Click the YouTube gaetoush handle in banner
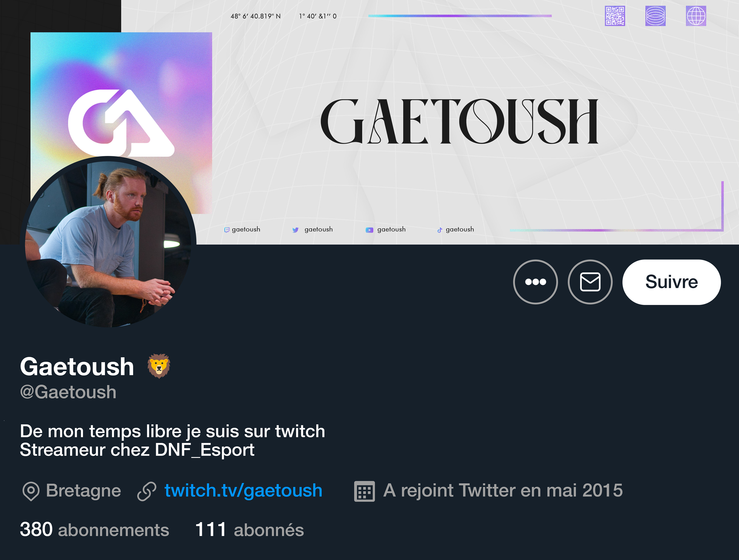739x560 pixels. (x=385, y=230)
